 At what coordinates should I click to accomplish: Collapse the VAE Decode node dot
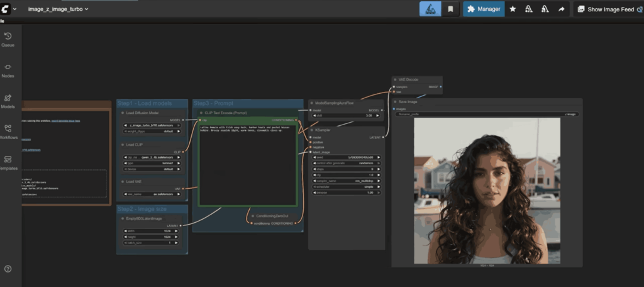pos(395,80)
